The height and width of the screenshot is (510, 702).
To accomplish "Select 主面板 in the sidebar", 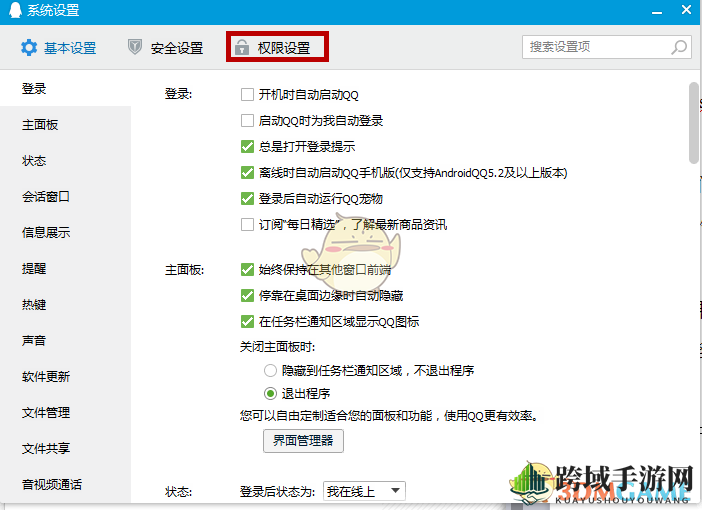I will coord(65,124).
